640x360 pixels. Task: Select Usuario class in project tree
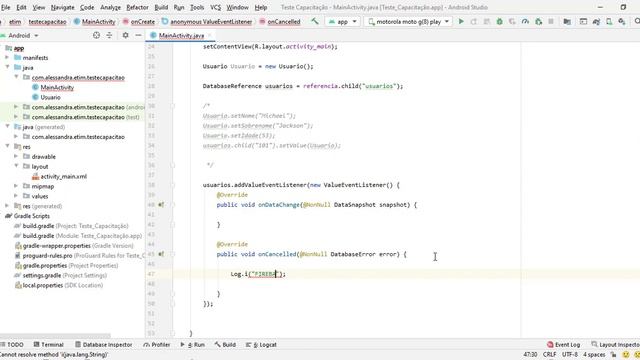[x=47, y=97]
